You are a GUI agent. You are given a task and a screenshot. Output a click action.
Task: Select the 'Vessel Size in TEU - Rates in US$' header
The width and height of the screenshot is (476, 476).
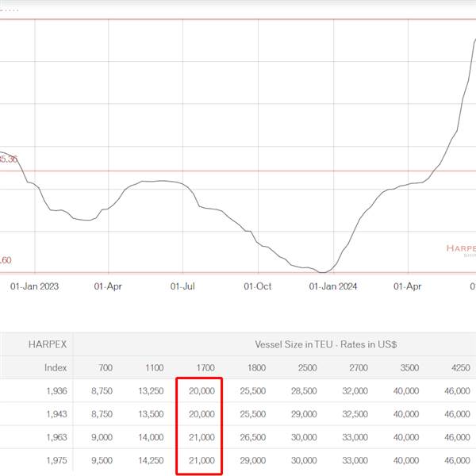tap(326, 344)
